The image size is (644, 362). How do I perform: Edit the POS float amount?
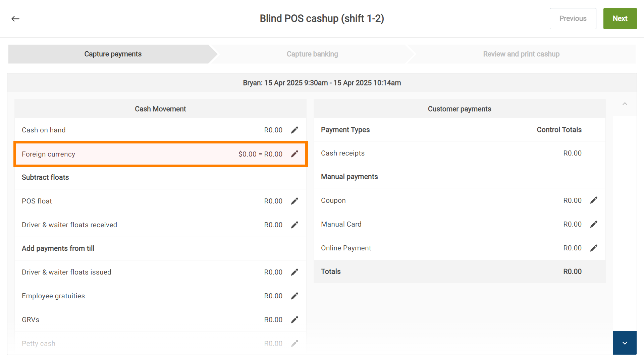pyautogui.click(x=294, y=201)
